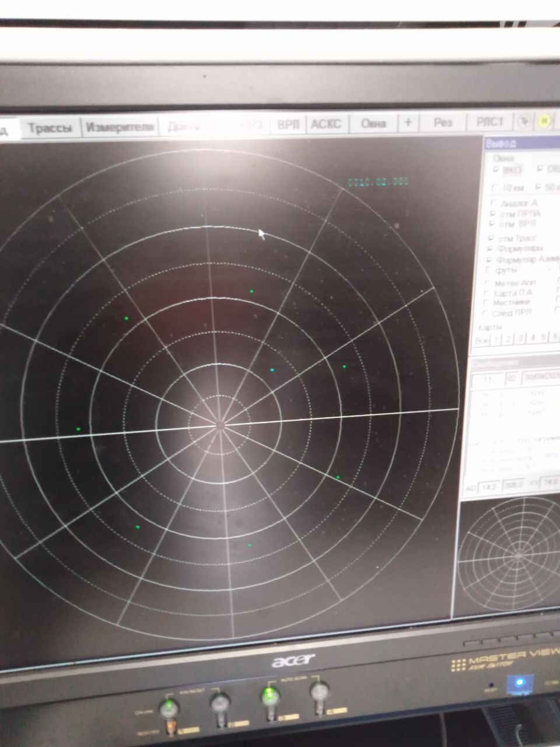This screenshot has width=560, height=747.
Task: Open the Окна tab
Action: (373, 123)
